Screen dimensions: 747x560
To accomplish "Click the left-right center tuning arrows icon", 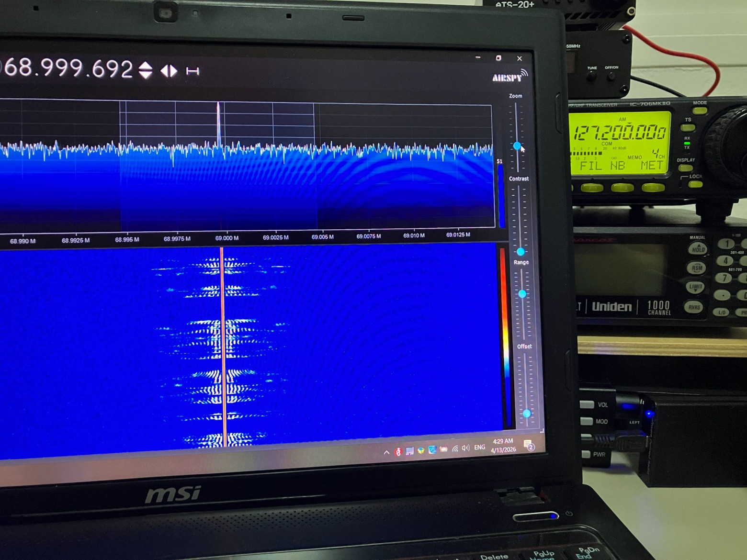I will point(169,71).
